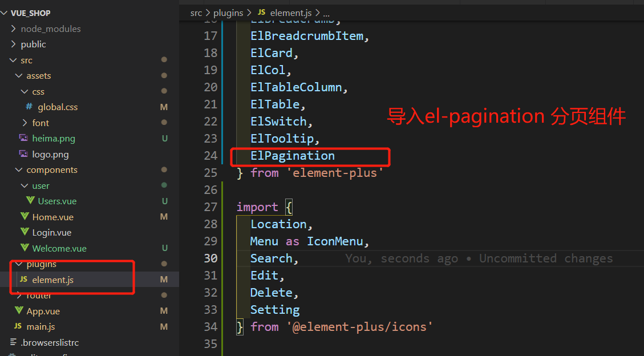Click the M status badge of element.js

pyautogui.click(x=164, y=280)
